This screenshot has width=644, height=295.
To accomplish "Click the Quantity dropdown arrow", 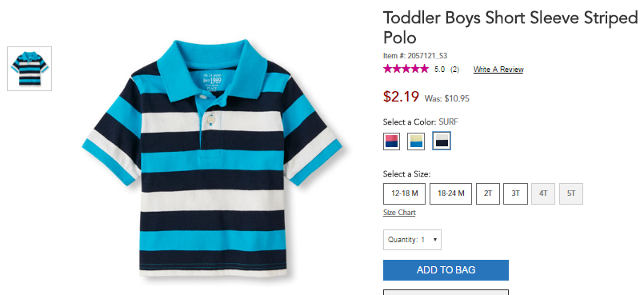I will pyautogui.click(x=435, y=240).
